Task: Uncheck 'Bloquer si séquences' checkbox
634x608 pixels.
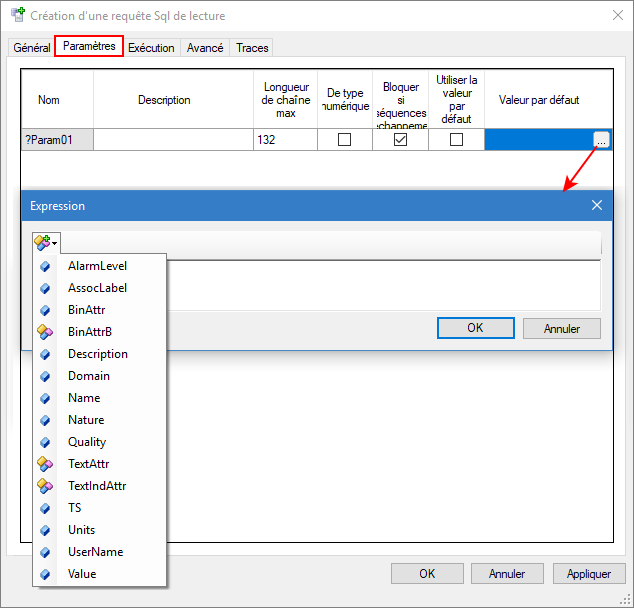Action: point(401,141)
